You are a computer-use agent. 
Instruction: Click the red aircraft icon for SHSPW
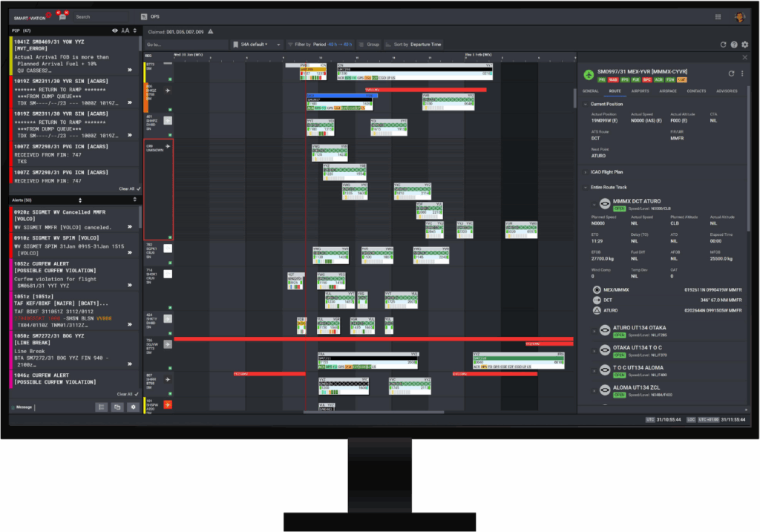(168, 404)
